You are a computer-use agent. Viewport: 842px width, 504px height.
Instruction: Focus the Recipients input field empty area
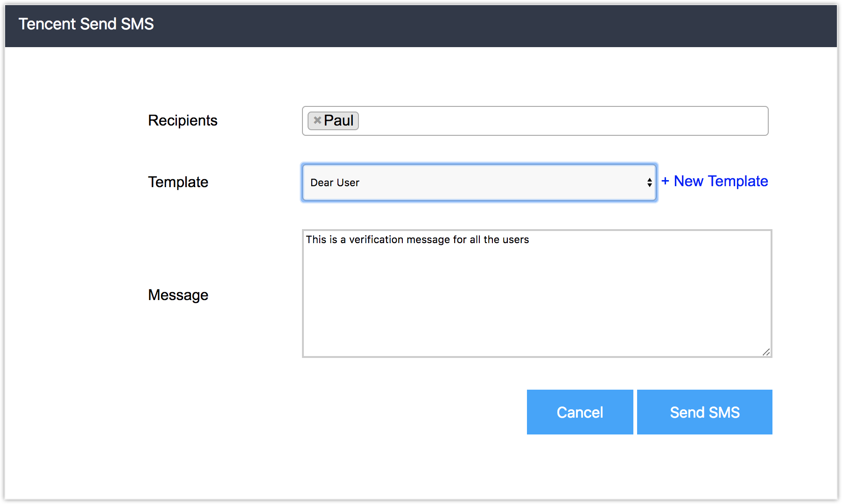pyautogui.click(x=560, y=121)
